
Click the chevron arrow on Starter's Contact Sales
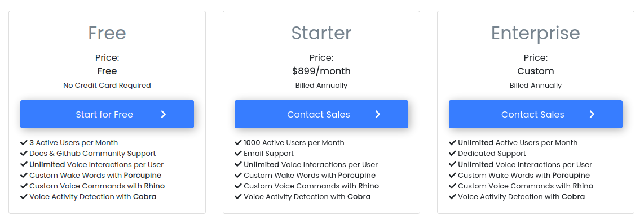click(378, 114)
